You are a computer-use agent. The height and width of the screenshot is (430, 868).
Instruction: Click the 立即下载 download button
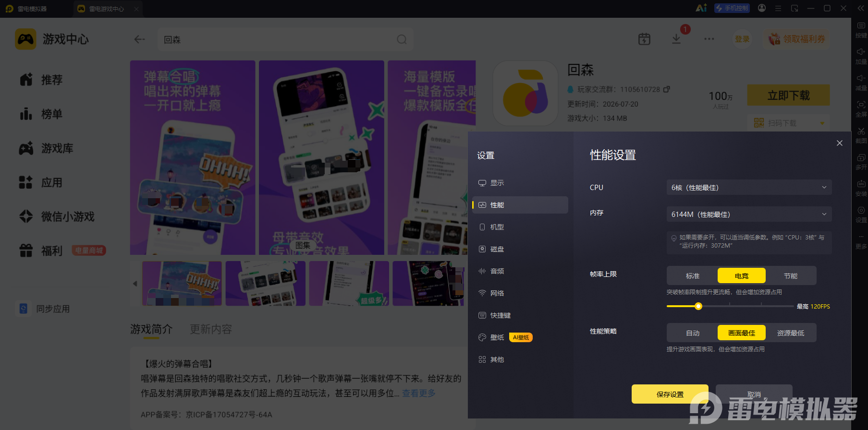click(x=788, y=95)
